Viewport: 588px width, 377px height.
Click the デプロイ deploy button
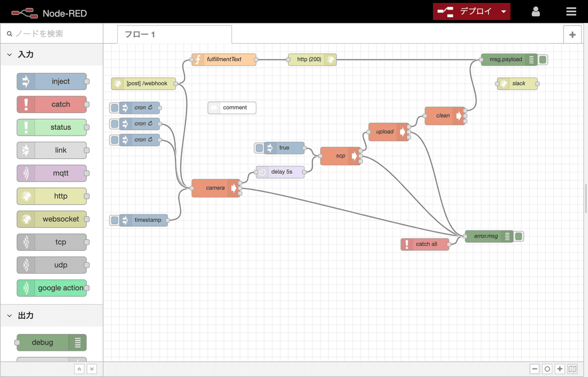(466, 12)
